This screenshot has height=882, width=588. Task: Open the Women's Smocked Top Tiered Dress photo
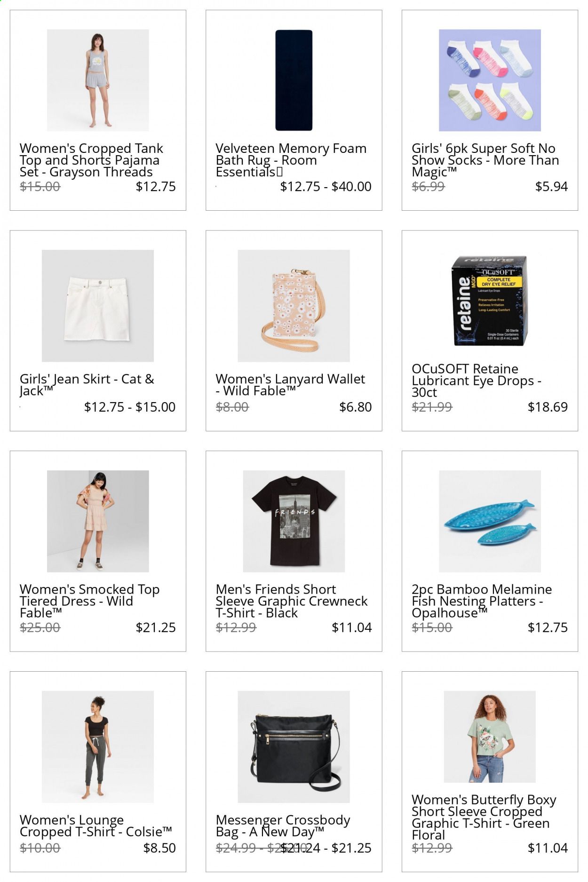tap(98, 521)
